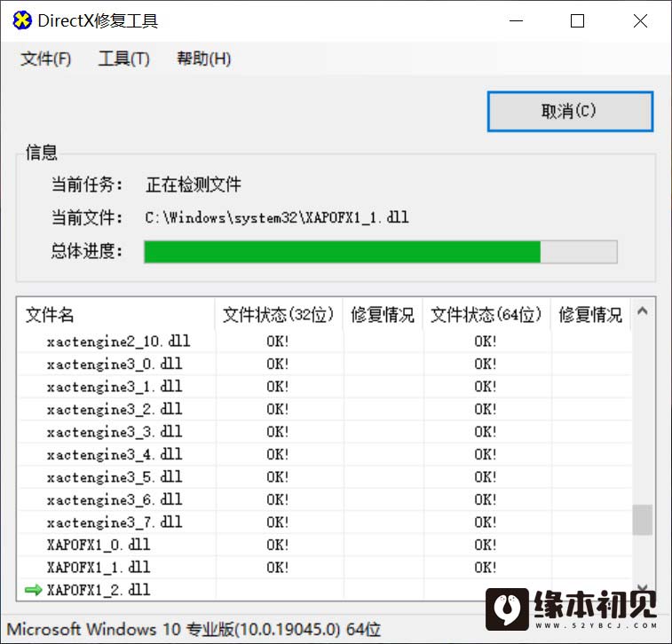Select row xactengine2_10.dll
This screenshot has width=672, height=644.
pos(324,342)
